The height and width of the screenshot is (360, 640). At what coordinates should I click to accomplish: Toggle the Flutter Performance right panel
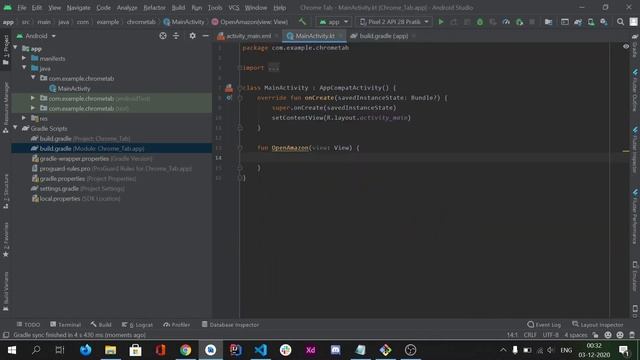[635, 216]
